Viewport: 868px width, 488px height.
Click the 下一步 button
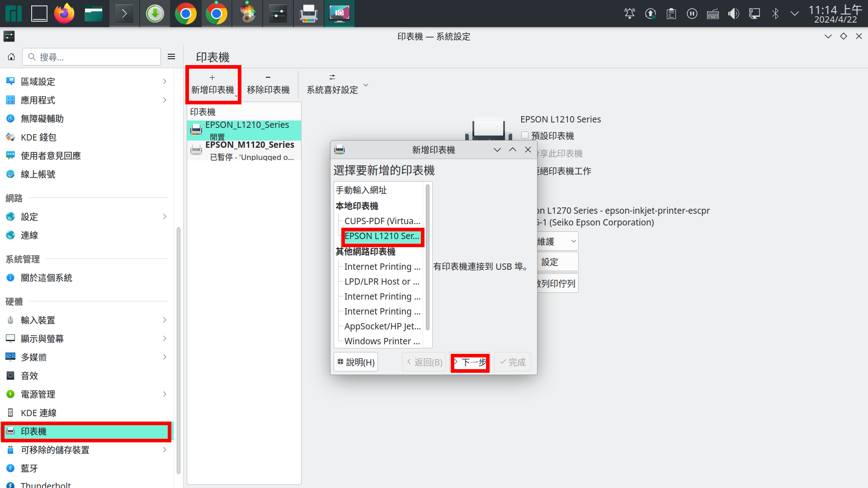[470, 362]
